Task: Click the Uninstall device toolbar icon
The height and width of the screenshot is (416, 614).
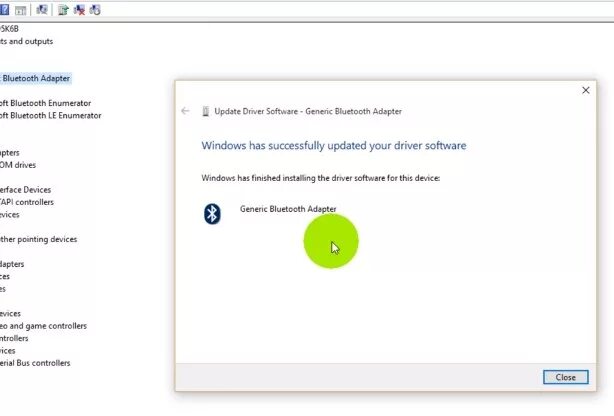Action: point(79,10)
